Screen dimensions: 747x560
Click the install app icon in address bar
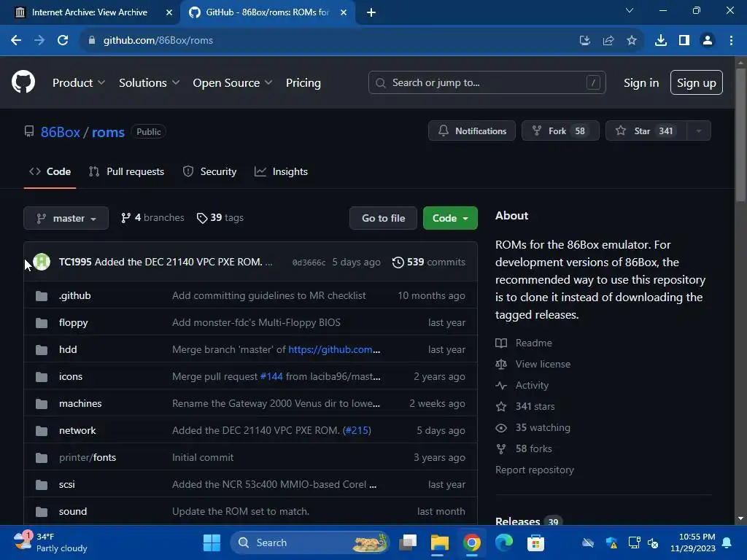[x=585, y=41]
